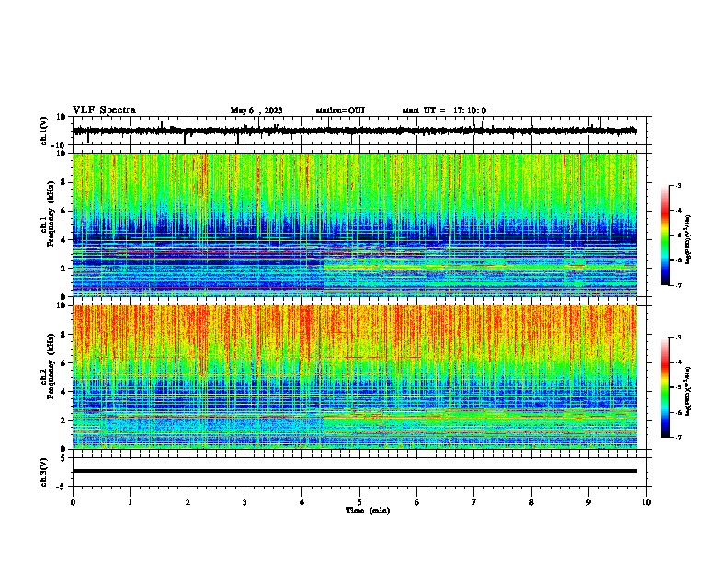Viewport: 728px width, 563px height.
Task: Click time axis tick label "9"
Action: coord(588,502)
